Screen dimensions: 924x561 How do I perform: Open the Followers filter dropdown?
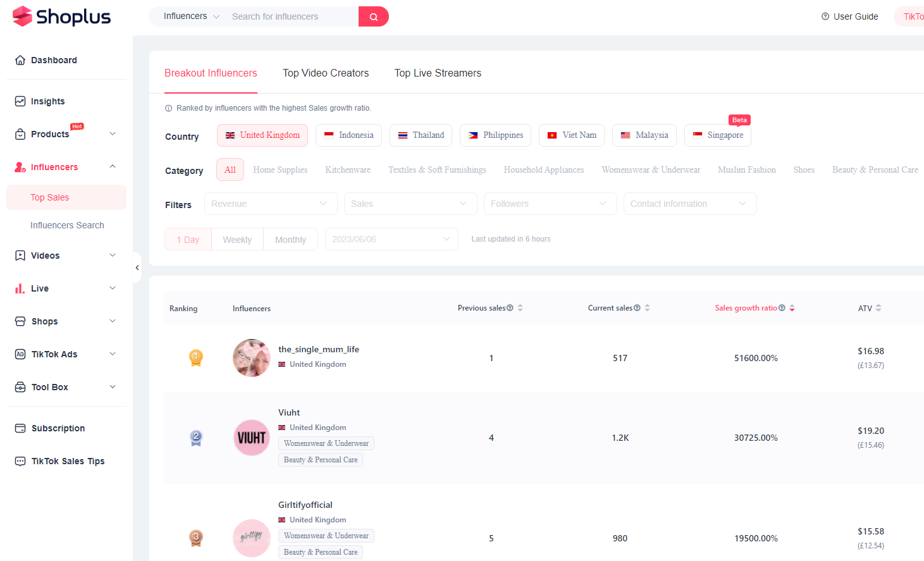[x=550, y=204]
